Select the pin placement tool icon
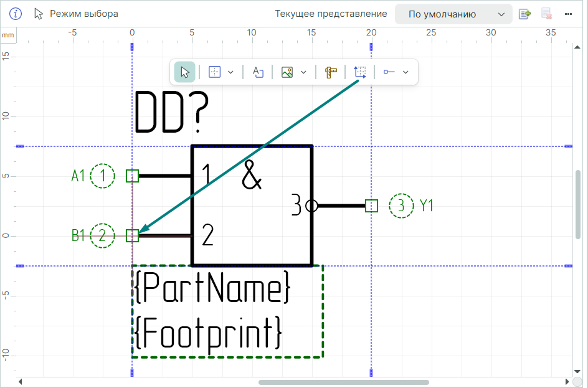588x388 pixels. [389, 72]
